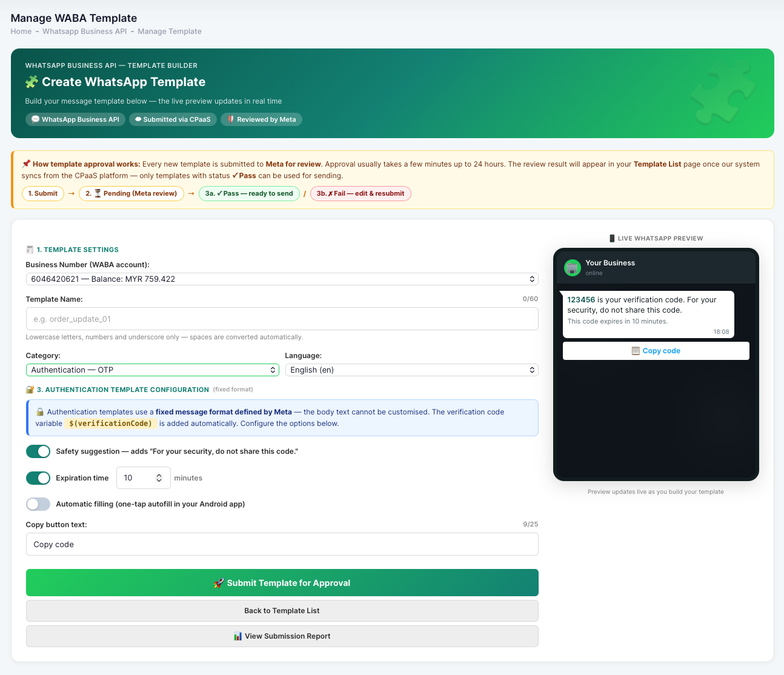
Task: Click the Reviewed by Meta badge
Action: click(x=261, y=119)
